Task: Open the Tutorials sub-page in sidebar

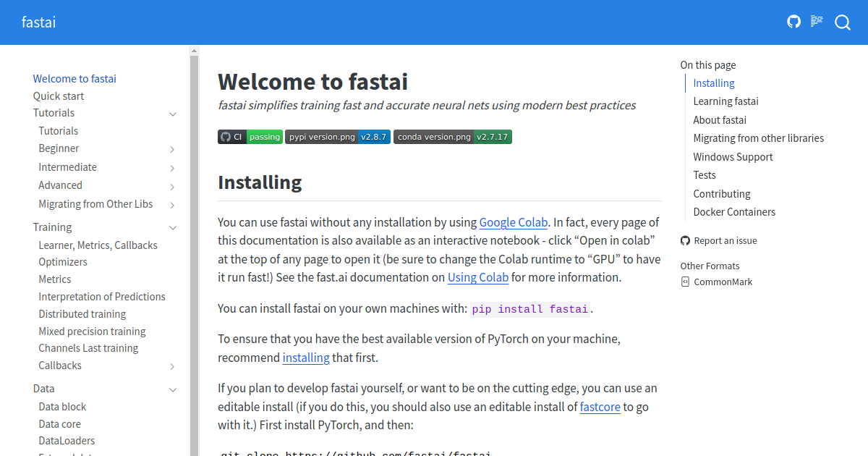Action: 59,131
